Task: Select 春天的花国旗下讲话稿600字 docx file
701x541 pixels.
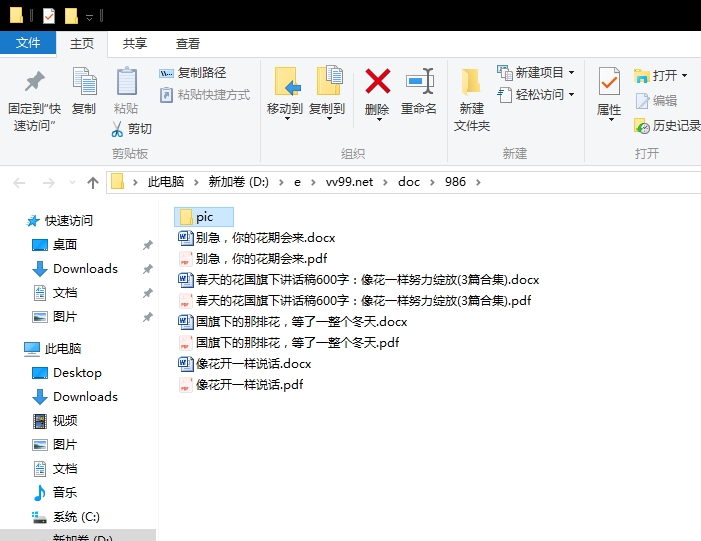Action: click(x=359, y=280)
